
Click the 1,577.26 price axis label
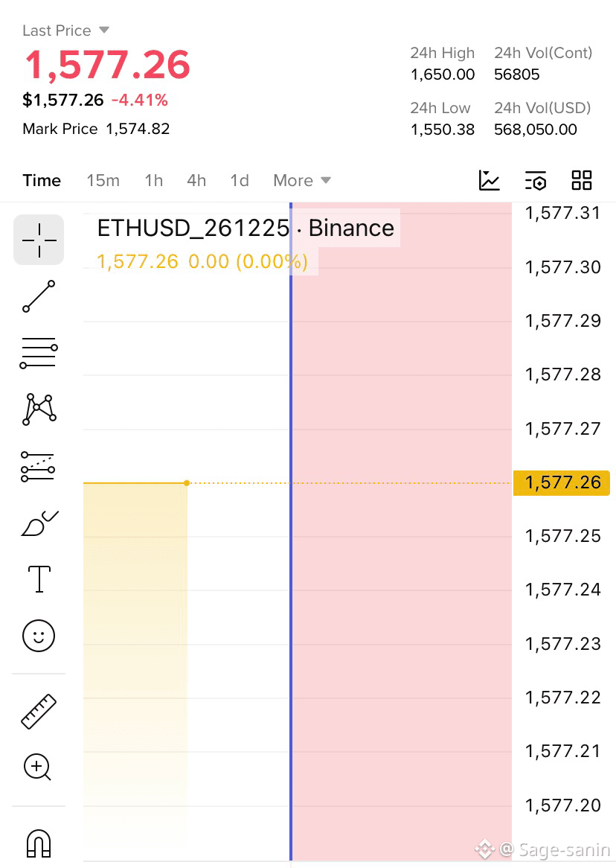(x=562, y=482)
